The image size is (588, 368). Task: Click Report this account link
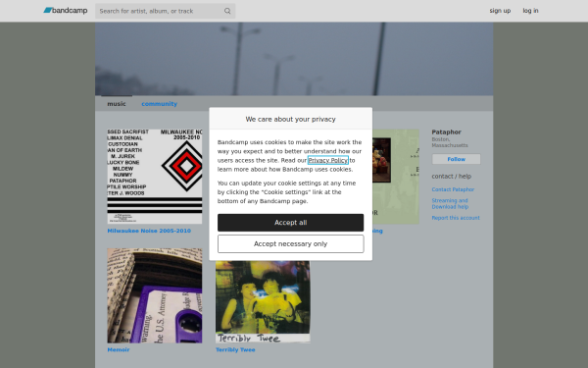click(x=456, y=218)
